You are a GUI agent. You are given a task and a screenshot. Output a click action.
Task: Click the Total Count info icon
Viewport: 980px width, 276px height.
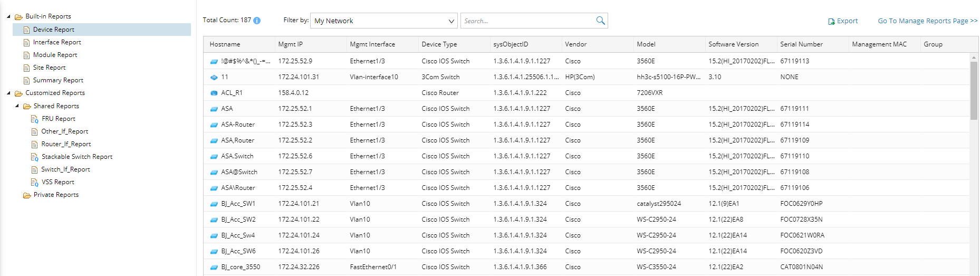click(257, 21)
